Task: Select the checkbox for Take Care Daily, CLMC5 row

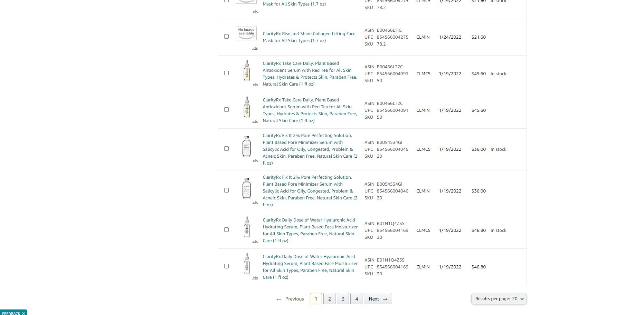Action: (x=226, y=73)
